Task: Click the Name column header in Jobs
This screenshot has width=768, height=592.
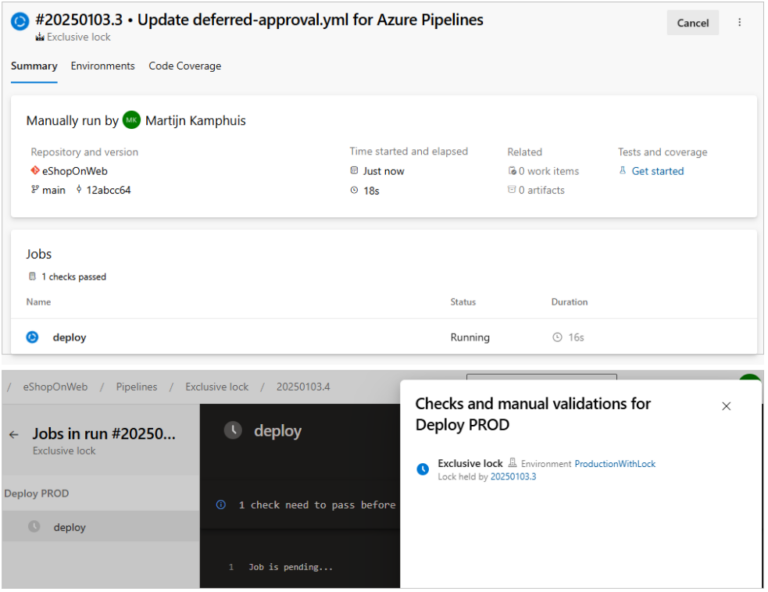Action: click(38, 302)
